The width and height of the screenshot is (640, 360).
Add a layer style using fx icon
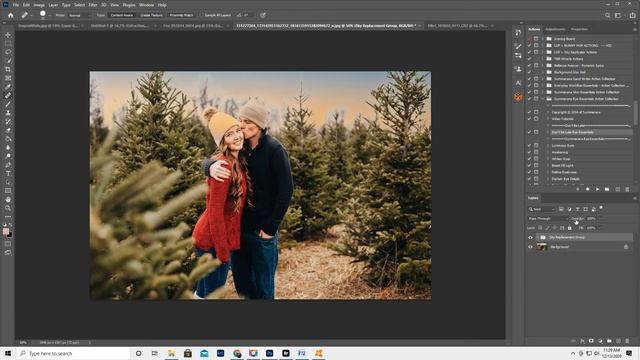coord(582,341)
